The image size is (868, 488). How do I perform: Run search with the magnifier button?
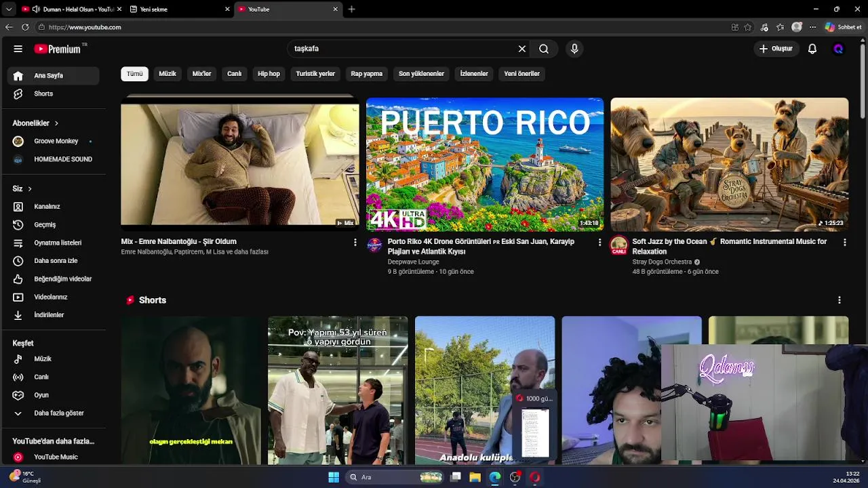pyautogui.click(x=544, y=49)
